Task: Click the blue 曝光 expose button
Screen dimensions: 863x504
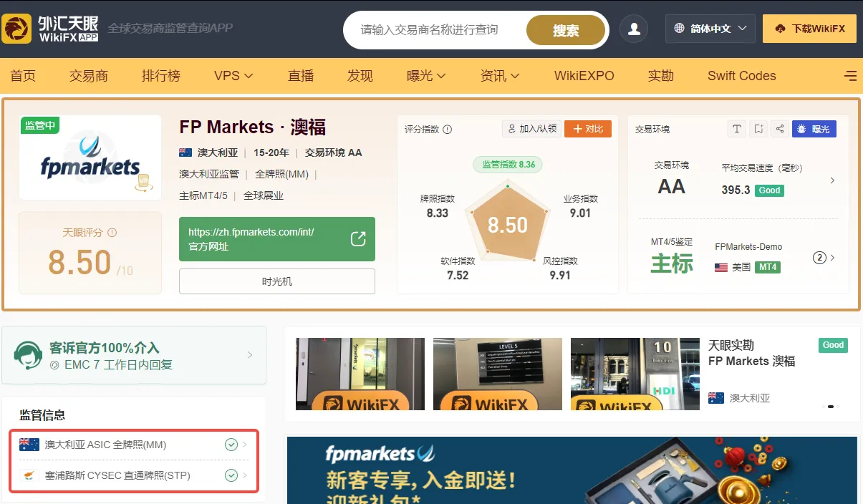Action: point(814,129)
